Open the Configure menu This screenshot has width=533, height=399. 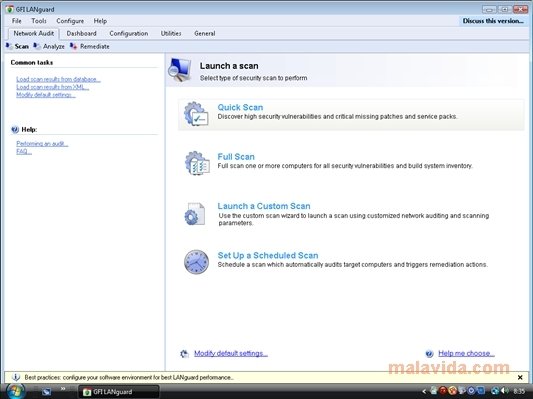[70, 21]
